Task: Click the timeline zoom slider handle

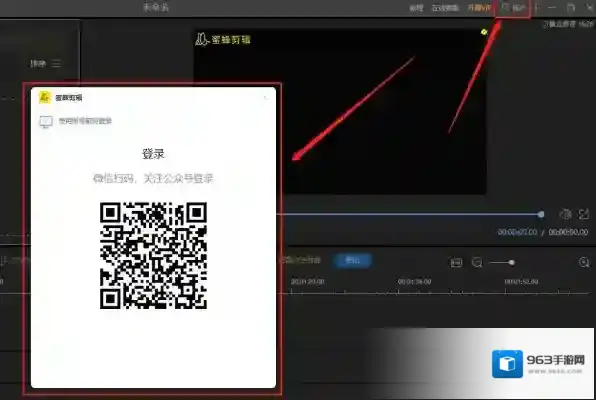Action: tap(512, 262)
